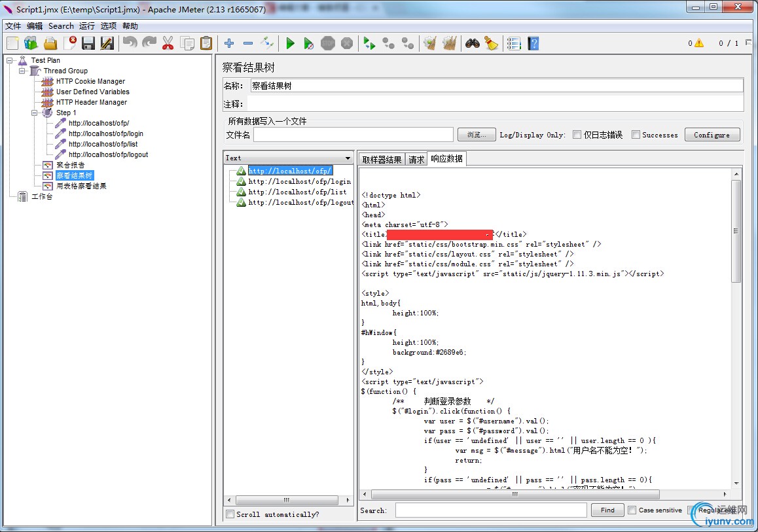Open the 运行 menu
This screenshot has height=532, width=758.
pyautogui.click(x=87, y=26)
